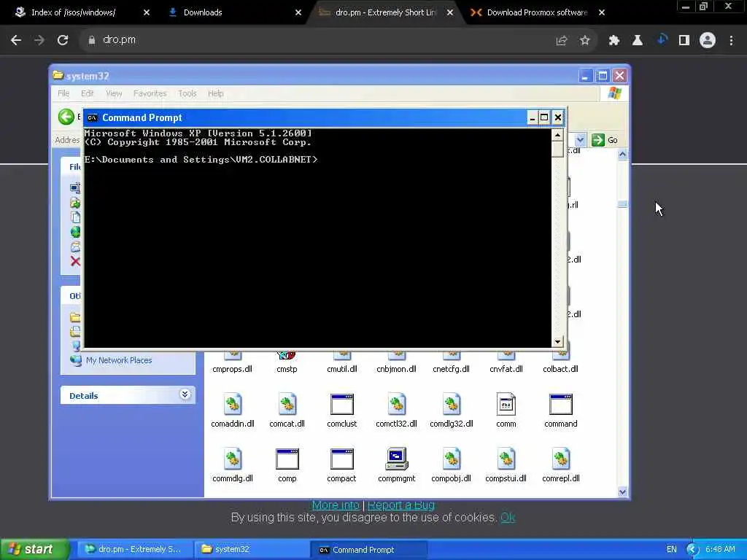Select the command application icon
The image size is (747, 560).
point(561,405)
